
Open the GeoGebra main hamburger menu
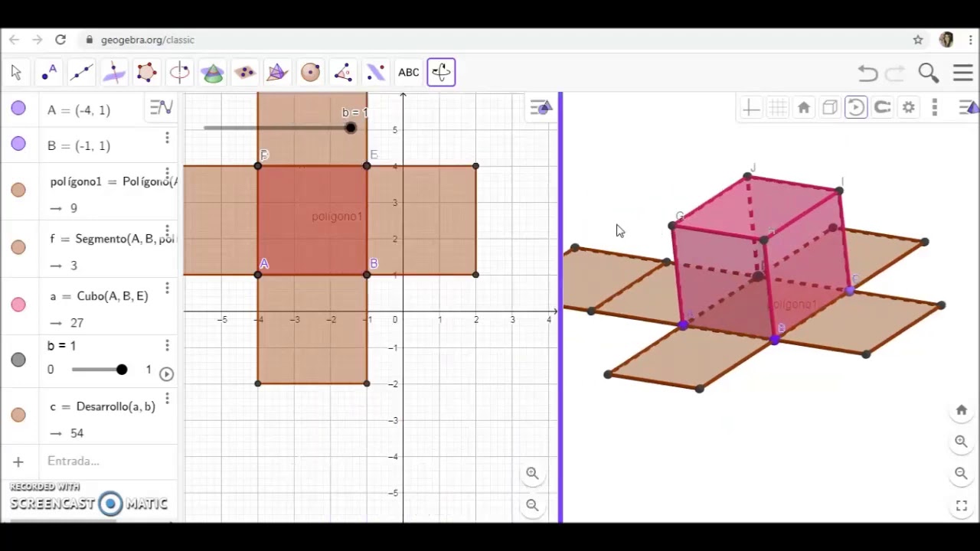tap(963, 73)
